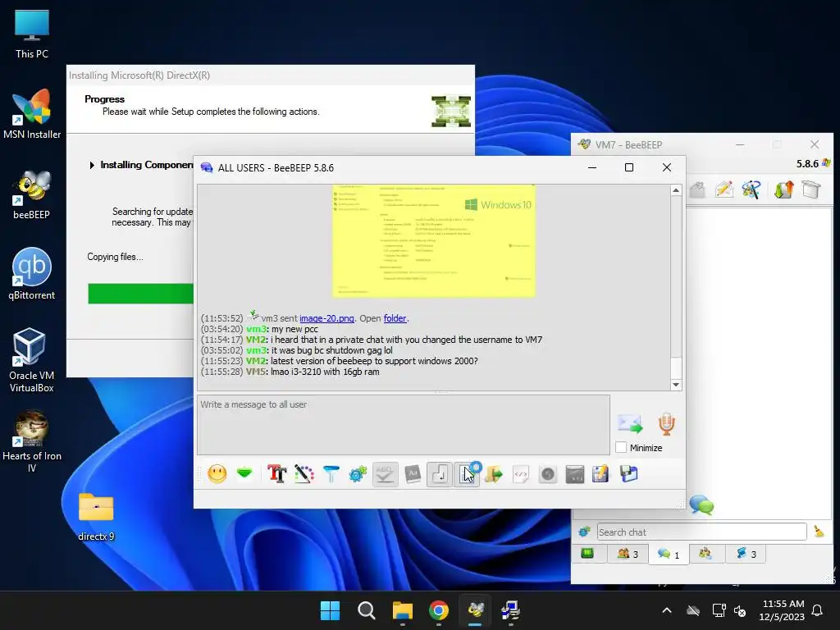
Task: Click the vm3 'my new pcc' message
Action: [x=259, y=329]
